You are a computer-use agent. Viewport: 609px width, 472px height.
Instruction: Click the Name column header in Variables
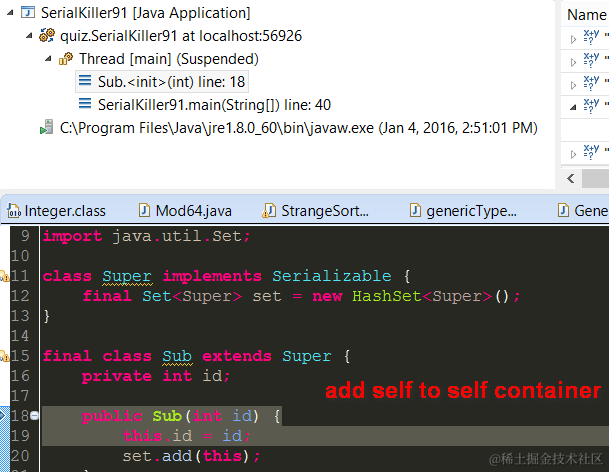tap(586, 15)
